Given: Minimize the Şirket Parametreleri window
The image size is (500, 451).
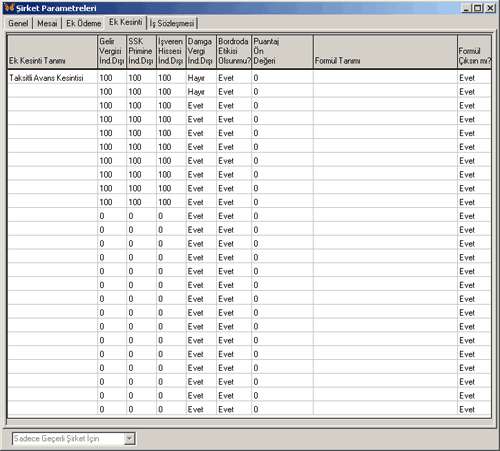Looking at the screenshot, I should (x=467, y=8).
